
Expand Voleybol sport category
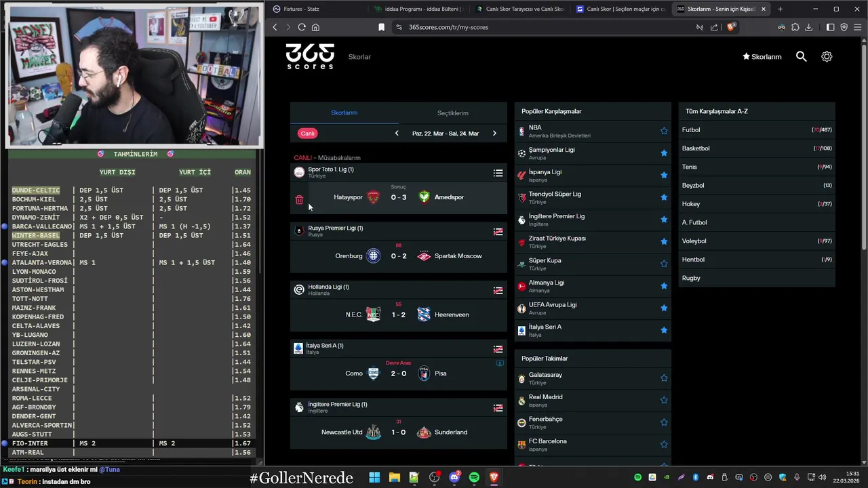[757, 241]
